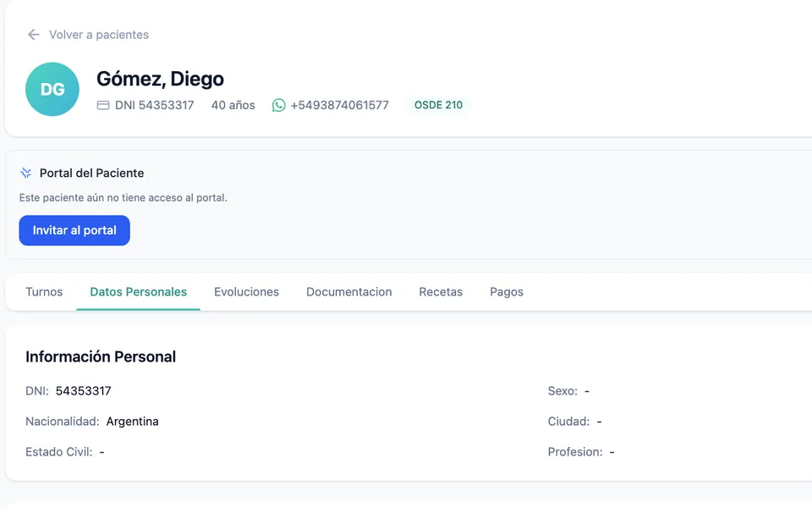Click the DG avatar circle
This screenshot has width=812, height=508.
[x=52, y=89]
